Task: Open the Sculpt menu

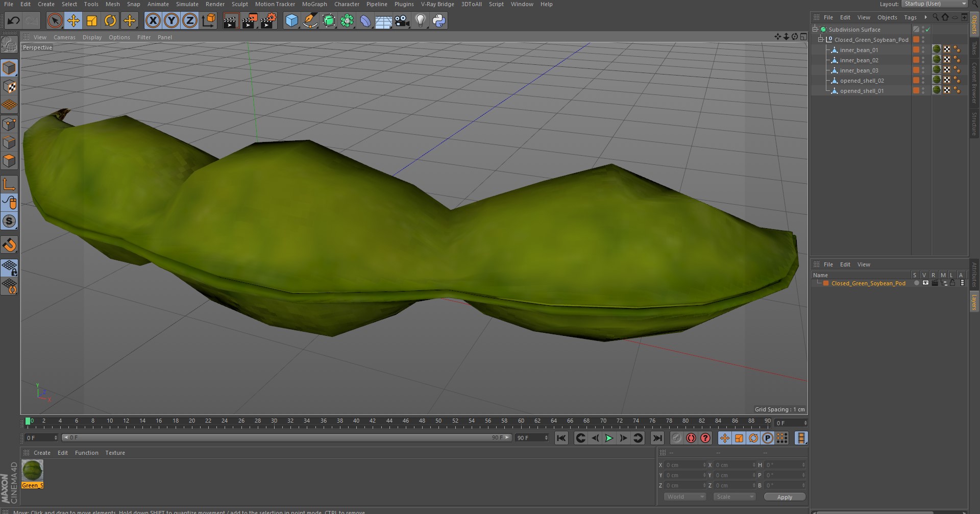Action: [x=239, y=4]
